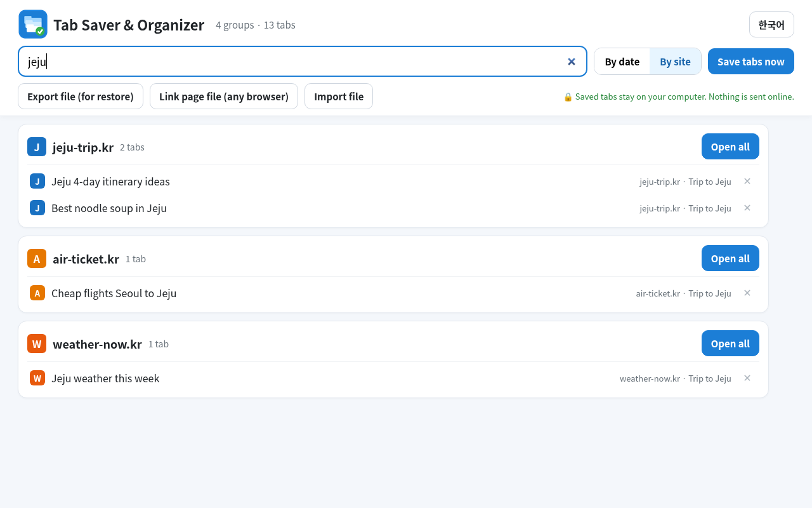Remove the Jeju 4-day itinerary ideas tab
Image resolution: width=812 pixels, height=508 pixels.
coord(747,181)
